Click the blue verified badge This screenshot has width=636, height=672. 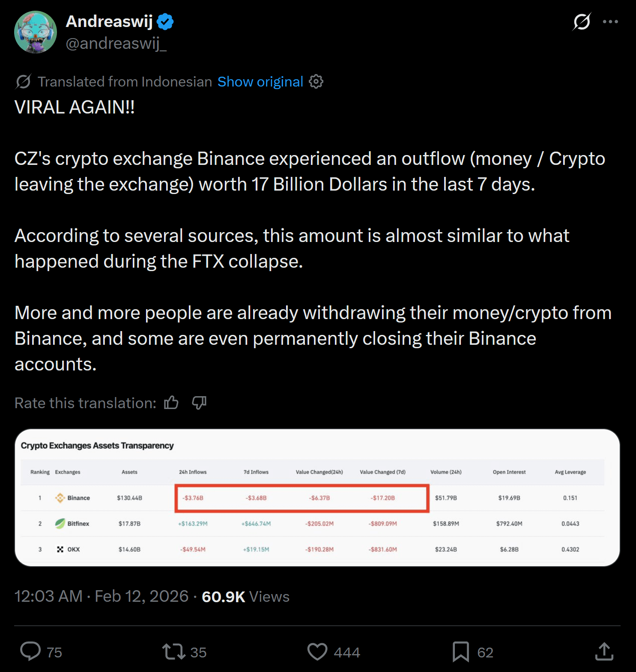(165, 21)
